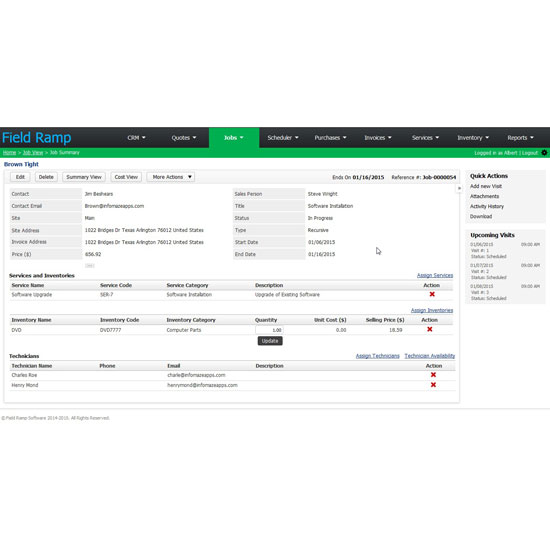Click the DVD quantity input field
The width and height of the screenshot is (550, 550).
click(x=269, y=330)
